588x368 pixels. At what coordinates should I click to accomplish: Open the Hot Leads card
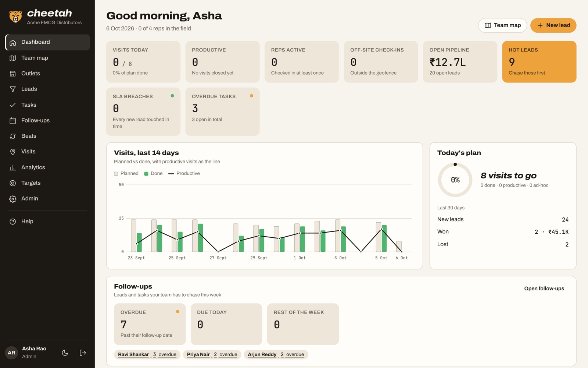point(539,62)
